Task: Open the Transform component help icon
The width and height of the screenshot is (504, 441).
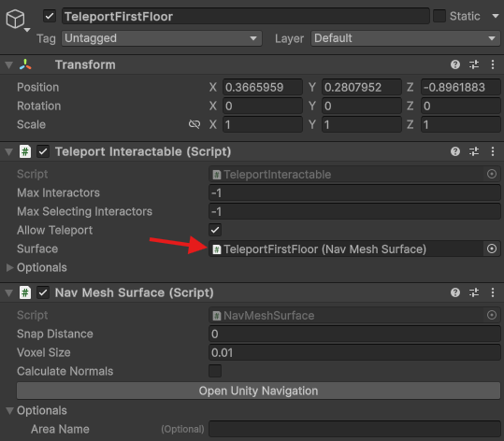Action: 454,64
